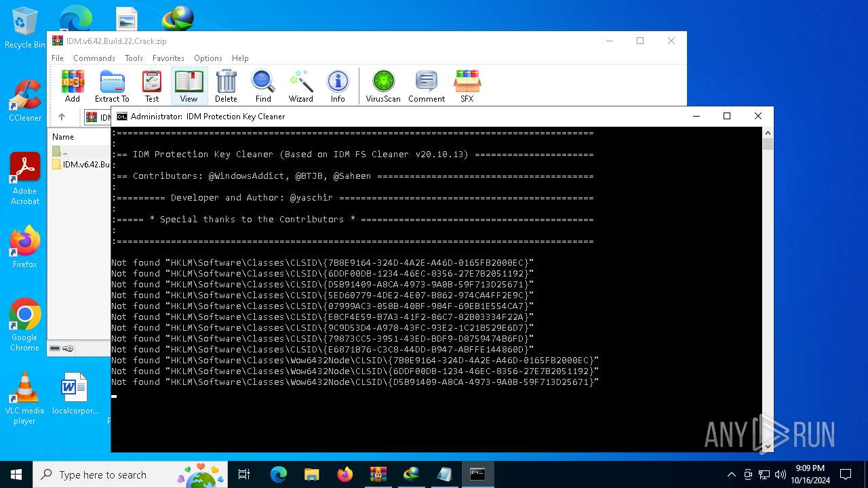
Task: Open Task View on the taskbar
Action: (x=244, y=474)
